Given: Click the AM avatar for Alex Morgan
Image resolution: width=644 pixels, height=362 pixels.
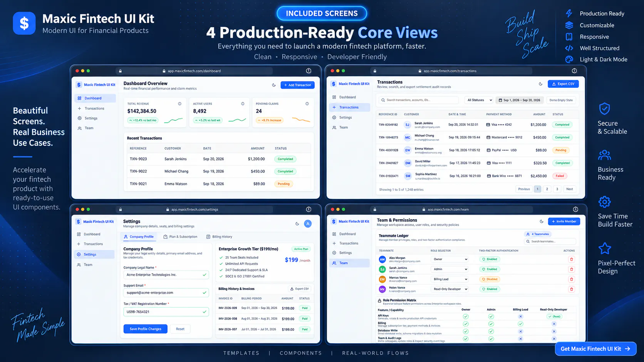Looking at the screenshot, I should tap(382, 259).
